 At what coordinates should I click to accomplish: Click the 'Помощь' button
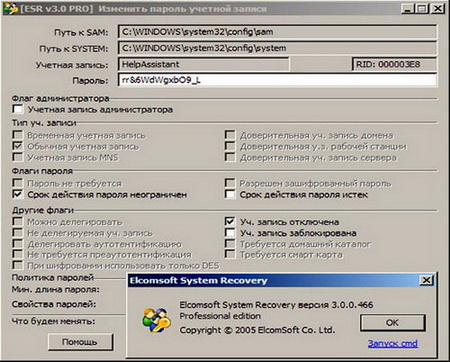(80, 342)
